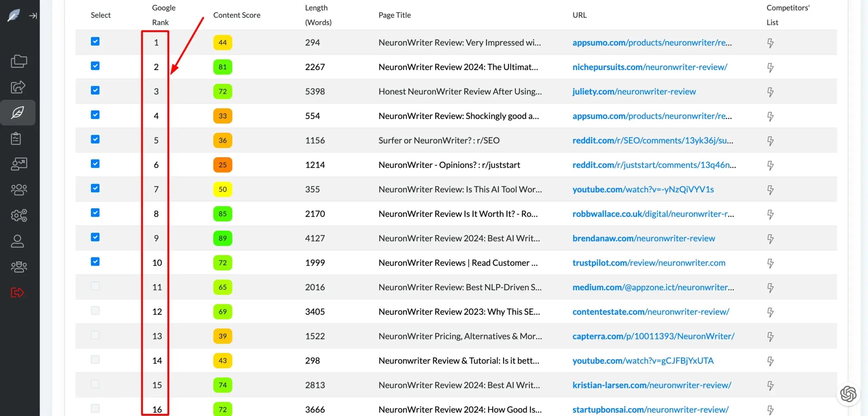Screen dimensions: 868x416
Task: Uncheck the trustpilot.com rank 10 checkbox
Action: pos(95,262)
